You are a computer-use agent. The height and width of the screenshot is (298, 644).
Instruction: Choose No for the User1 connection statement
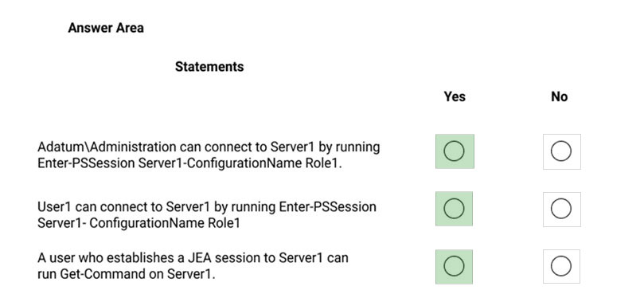coord(561,210)
